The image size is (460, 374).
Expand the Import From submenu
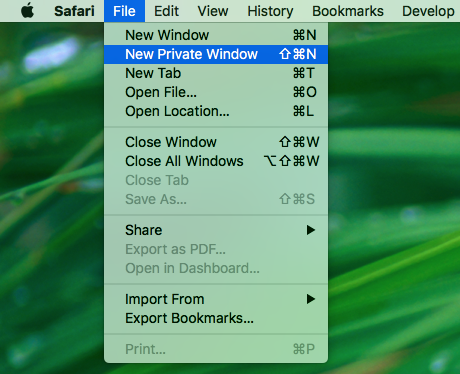(216, 299)
